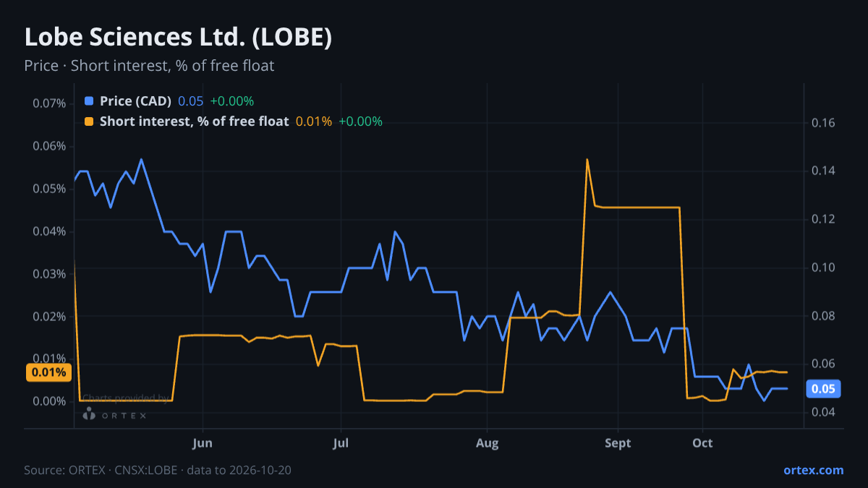
Task: Click the blue Price (CAD) legend swatch
Action: (x=89, y=101)
